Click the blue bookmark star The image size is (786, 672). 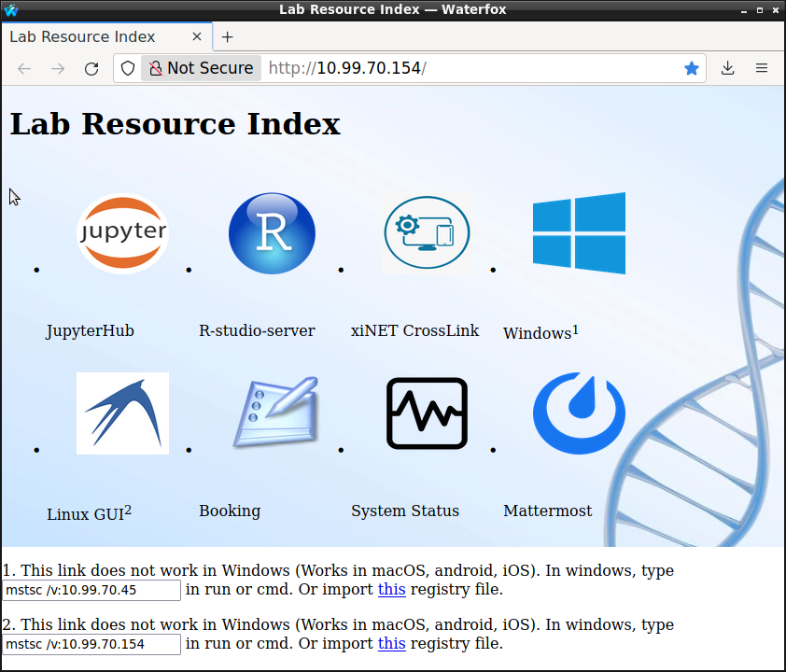point(692,68)
